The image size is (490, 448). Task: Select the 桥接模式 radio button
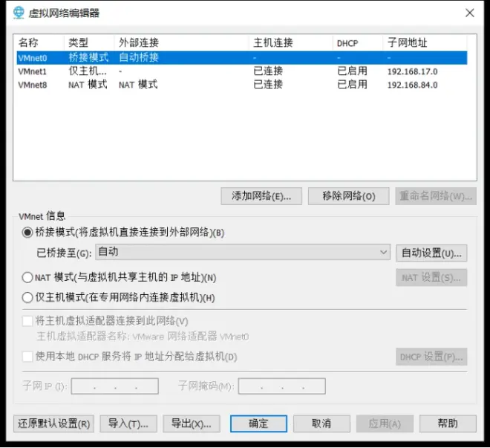27,233
